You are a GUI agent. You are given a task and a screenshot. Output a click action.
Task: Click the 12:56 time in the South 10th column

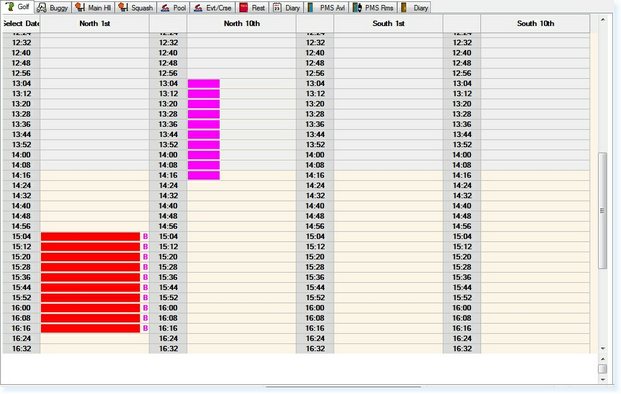(462, 73)
